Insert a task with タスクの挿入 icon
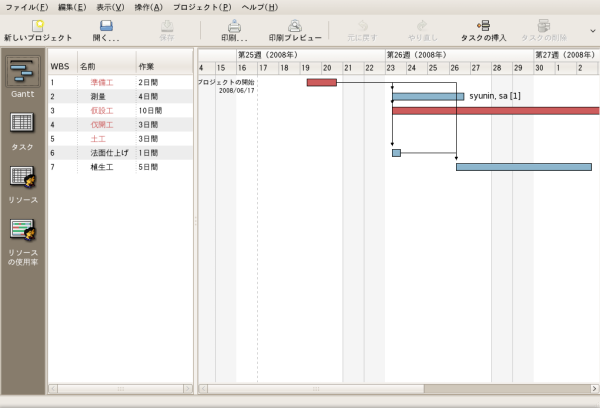 pos(483,26)
